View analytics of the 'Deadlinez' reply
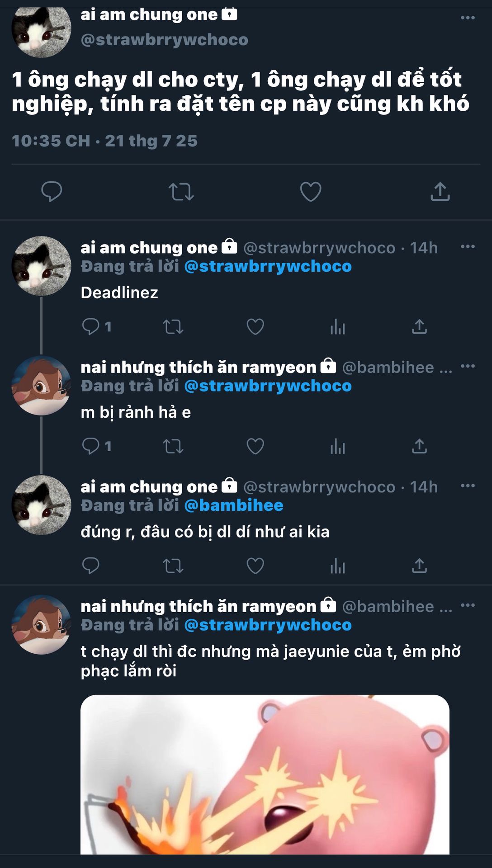This screenshot has height=868, width=492. click(338, 326)
